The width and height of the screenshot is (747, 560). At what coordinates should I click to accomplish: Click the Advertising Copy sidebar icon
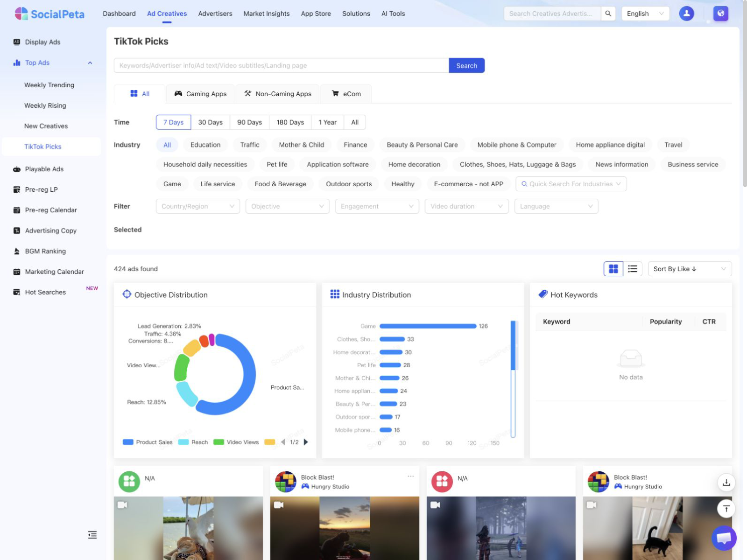17,231
